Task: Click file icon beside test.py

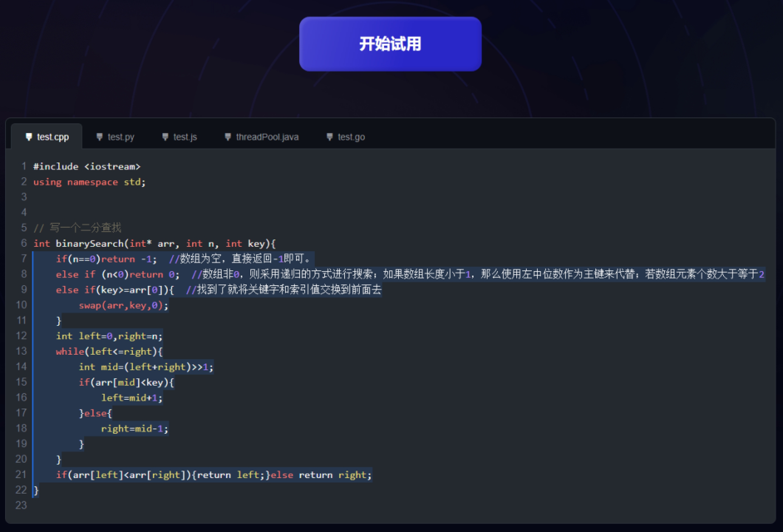Action: (99, 137)
